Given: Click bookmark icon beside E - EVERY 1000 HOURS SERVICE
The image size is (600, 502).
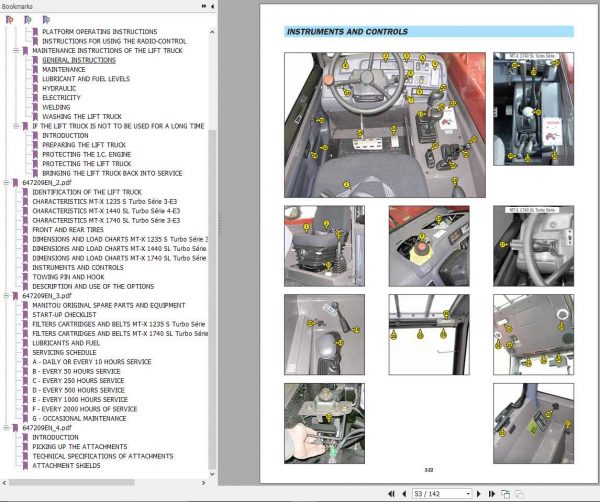Looking at the screenshot, I should [x=25, y=399].
